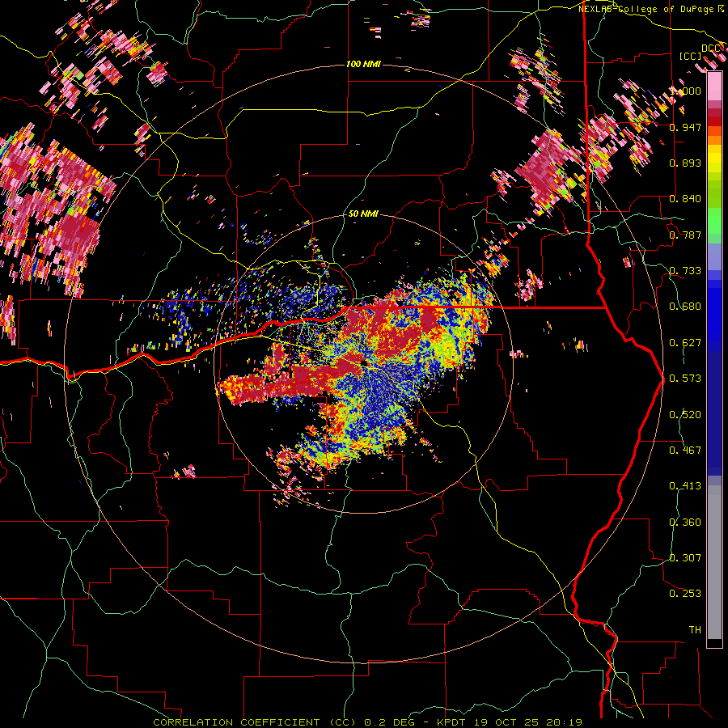Click the TH threshold label on the scale

point(695,629)
